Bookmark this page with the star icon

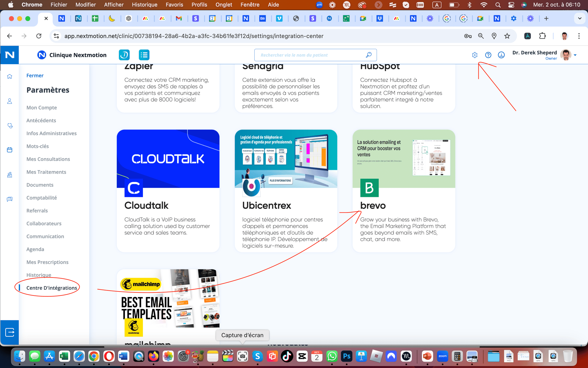pyautogui.click(x=507, y=36)
